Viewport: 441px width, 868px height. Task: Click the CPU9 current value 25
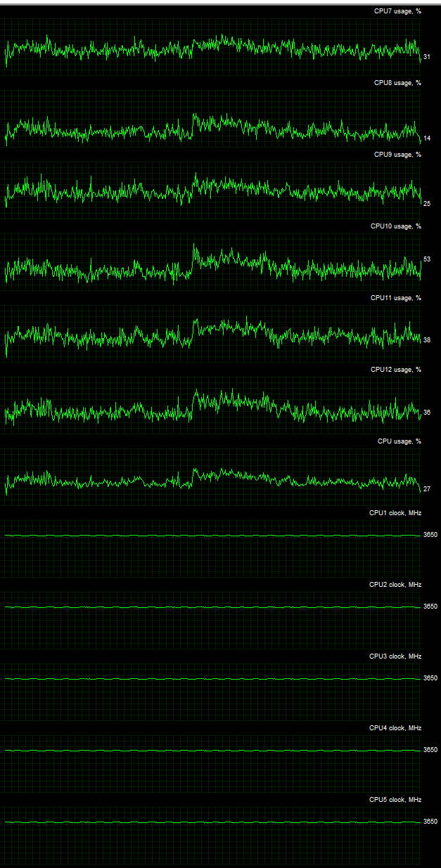427,204
